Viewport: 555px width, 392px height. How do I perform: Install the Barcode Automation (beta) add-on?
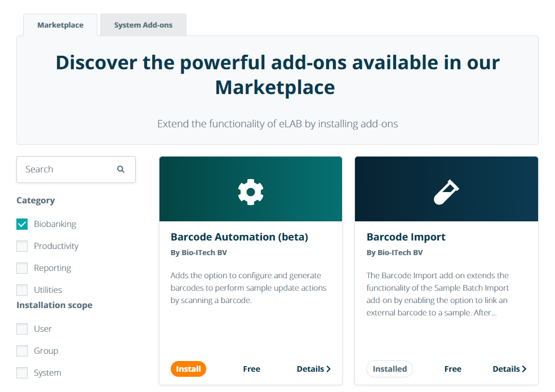[188, 369]
